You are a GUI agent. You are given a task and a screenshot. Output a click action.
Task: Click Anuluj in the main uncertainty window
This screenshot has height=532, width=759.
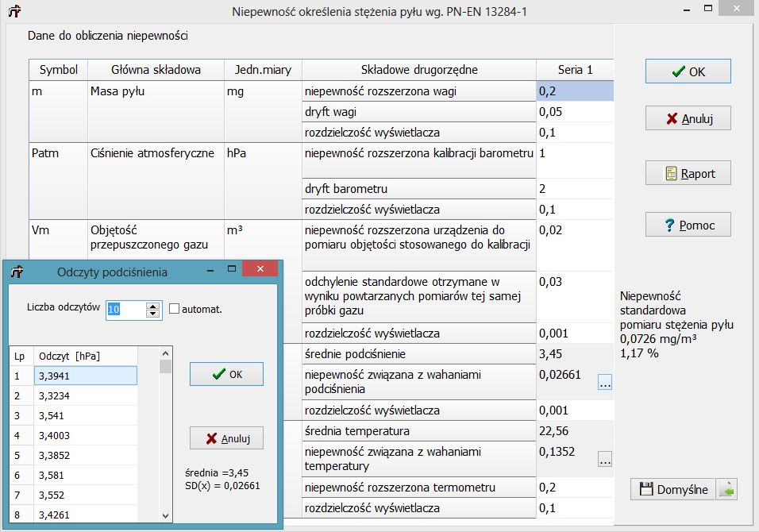tap(688, 118)
